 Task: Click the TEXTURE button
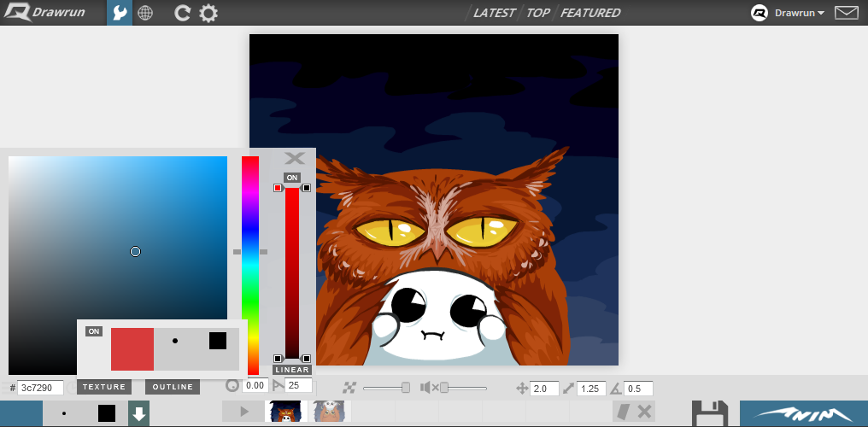pyautogui.click(x=104, y=387)
